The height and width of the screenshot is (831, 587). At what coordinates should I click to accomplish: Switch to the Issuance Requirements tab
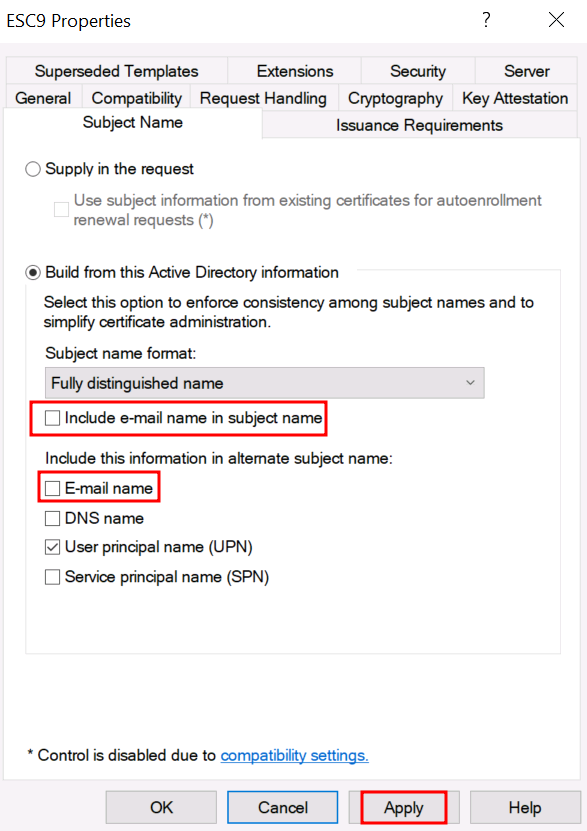pos(419,126)
